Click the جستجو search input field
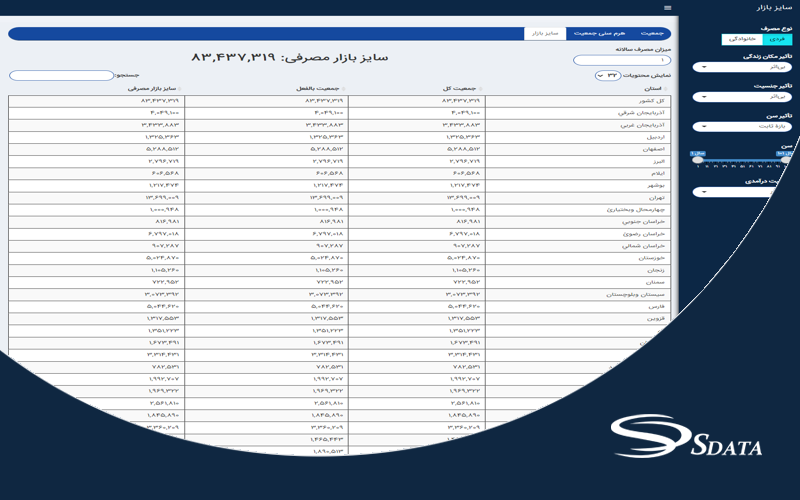Image resolution: width=800 pixels, height=500 pixels. click(46, 75)
